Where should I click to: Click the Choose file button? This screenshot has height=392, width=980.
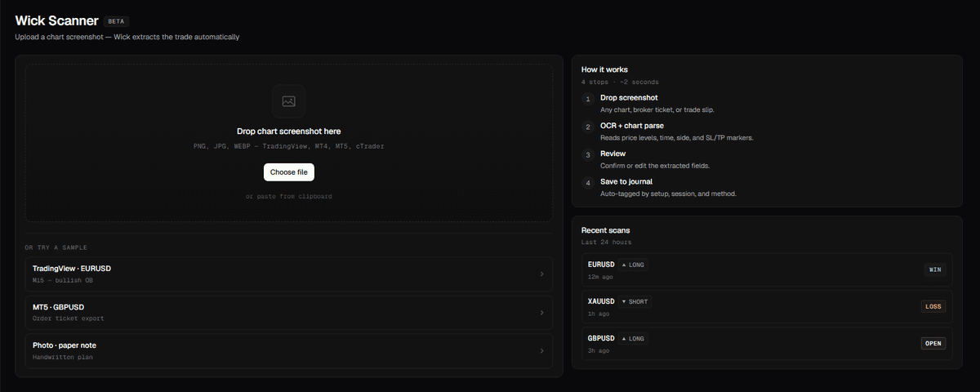click(x=288, y=172)
